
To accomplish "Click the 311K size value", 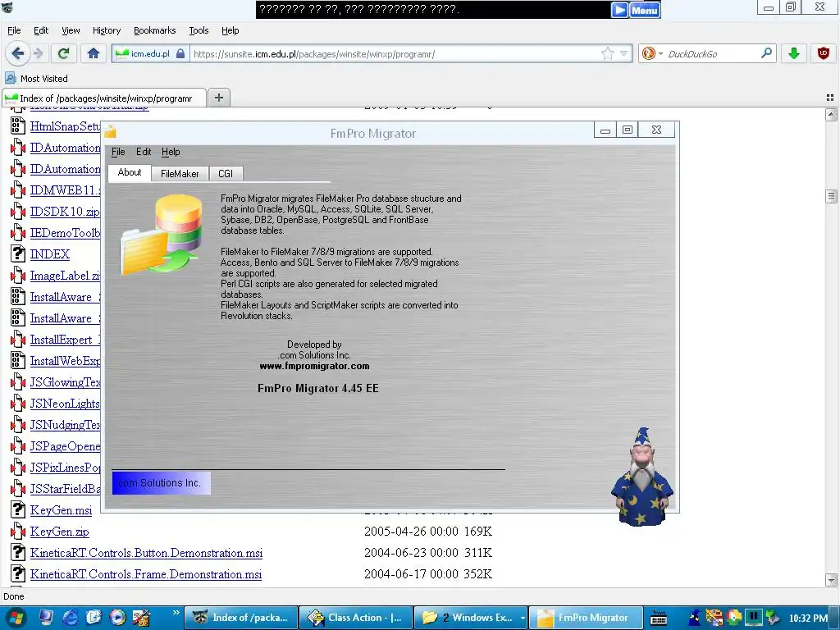I will [478, 553].
